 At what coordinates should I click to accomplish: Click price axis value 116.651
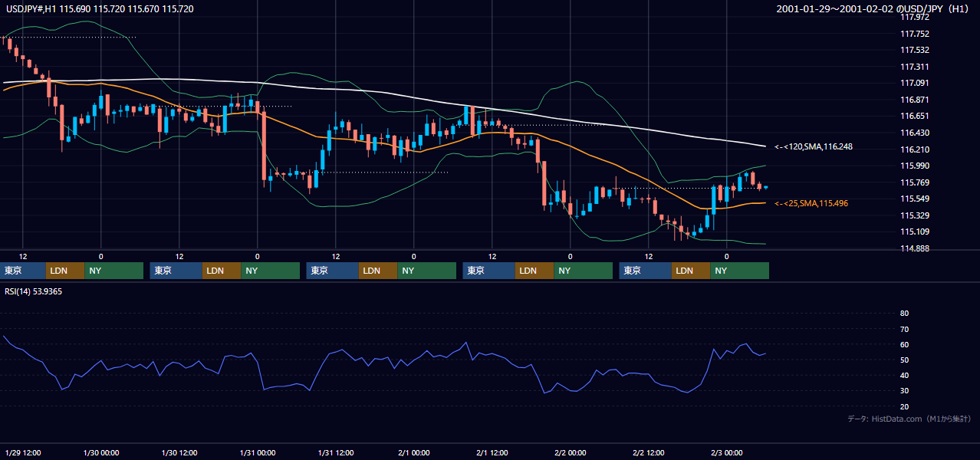coord(913,116)
